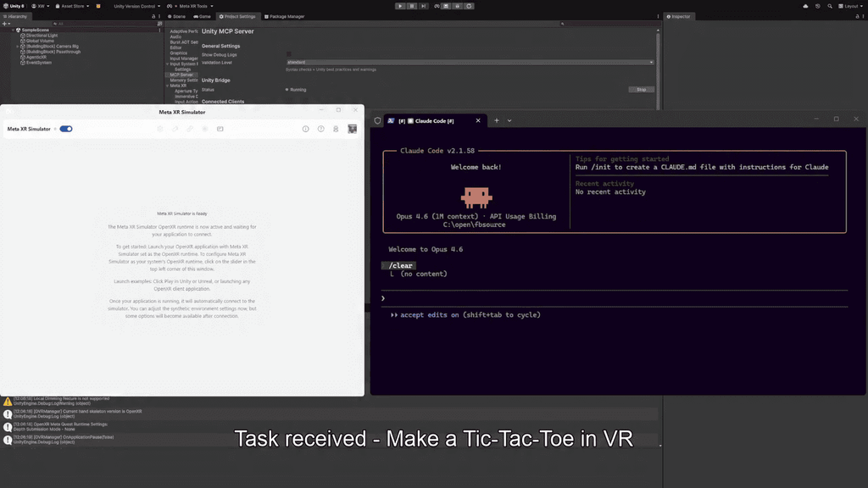This screenshot has height=488, width=868.
Task: Click help question icon in Meta XR Simulator
Action: pyautogui.click(x=321, y=129)
